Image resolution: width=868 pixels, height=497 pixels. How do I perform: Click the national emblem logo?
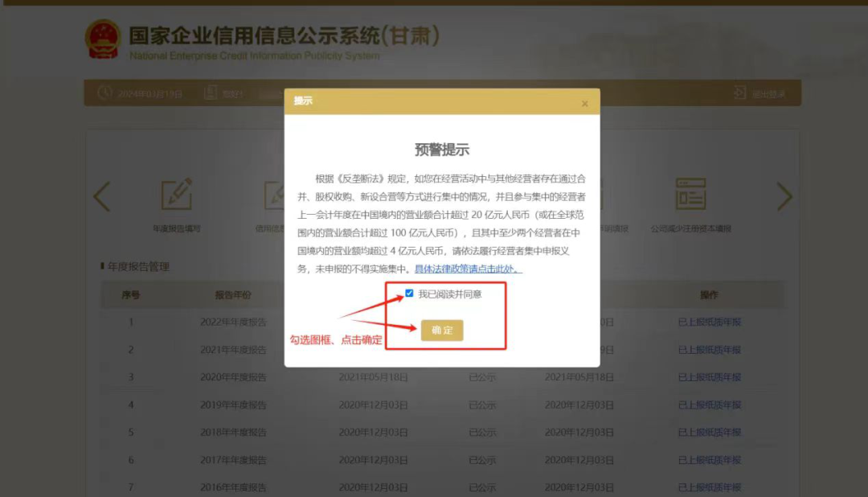[103, 40]
